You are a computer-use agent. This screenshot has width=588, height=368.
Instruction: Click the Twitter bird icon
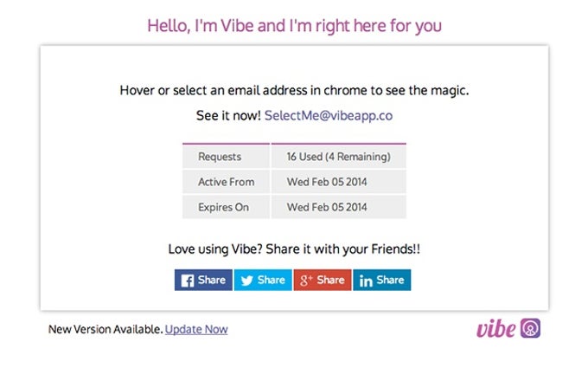[246, 281]
